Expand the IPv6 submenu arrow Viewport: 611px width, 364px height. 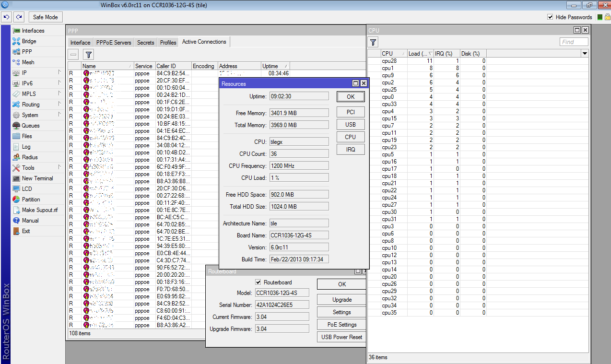point(59,83)
